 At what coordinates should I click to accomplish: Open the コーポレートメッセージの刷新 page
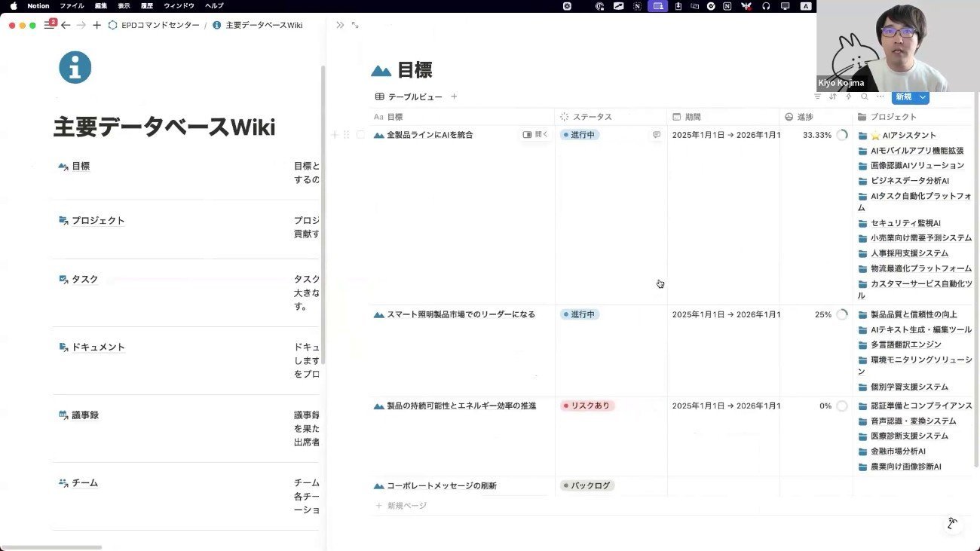[x=442, y=485]
